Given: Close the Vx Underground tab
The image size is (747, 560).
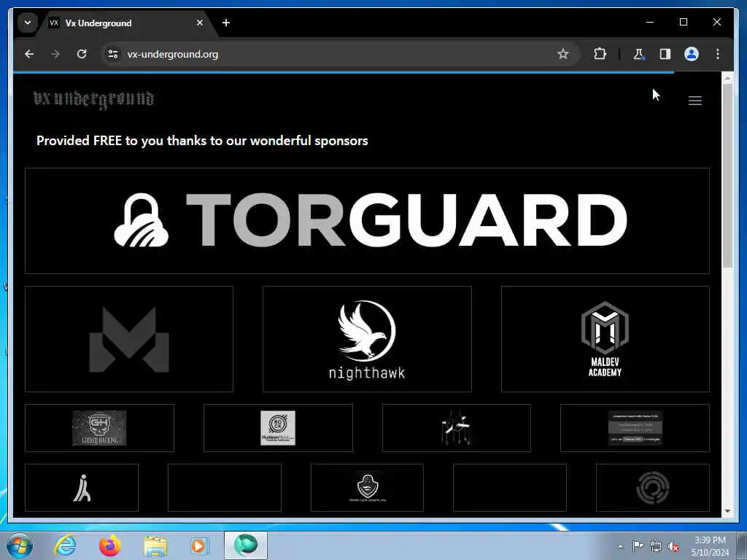Looking at the screenshot, I should click(200, 23).
